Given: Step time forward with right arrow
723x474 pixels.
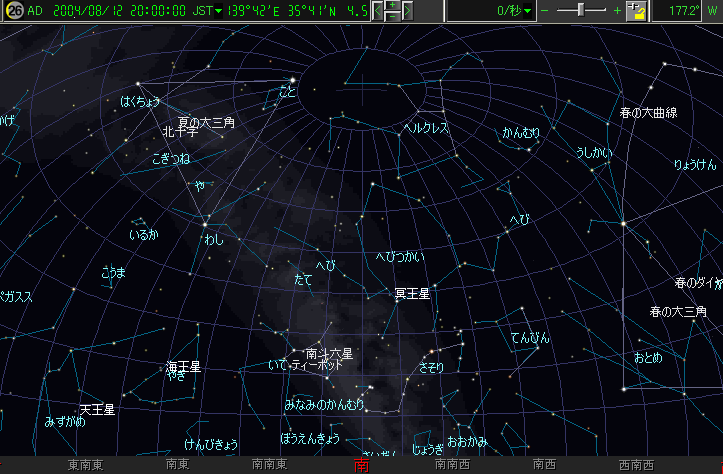Looking at the screenshot, I should pyautogui.click(x=407, y=11).
